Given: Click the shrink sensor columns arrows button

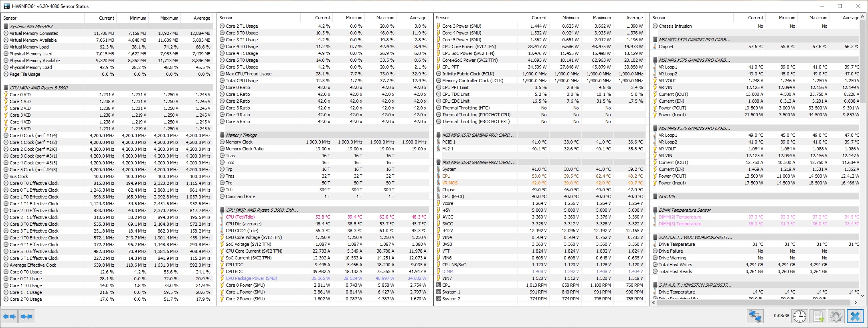Looking at the screenshot, I should coord(26,316).
